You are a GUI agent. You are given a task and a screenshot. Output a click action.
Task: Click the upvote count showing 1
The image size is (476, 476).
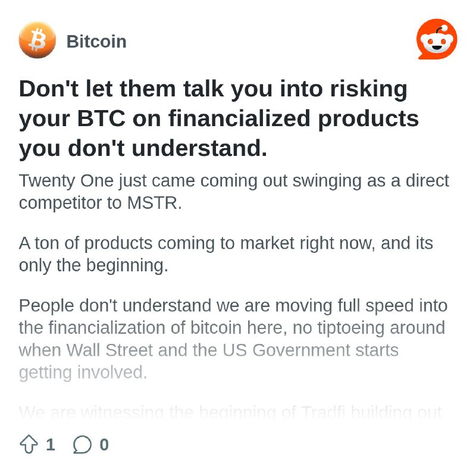[51, 444]
